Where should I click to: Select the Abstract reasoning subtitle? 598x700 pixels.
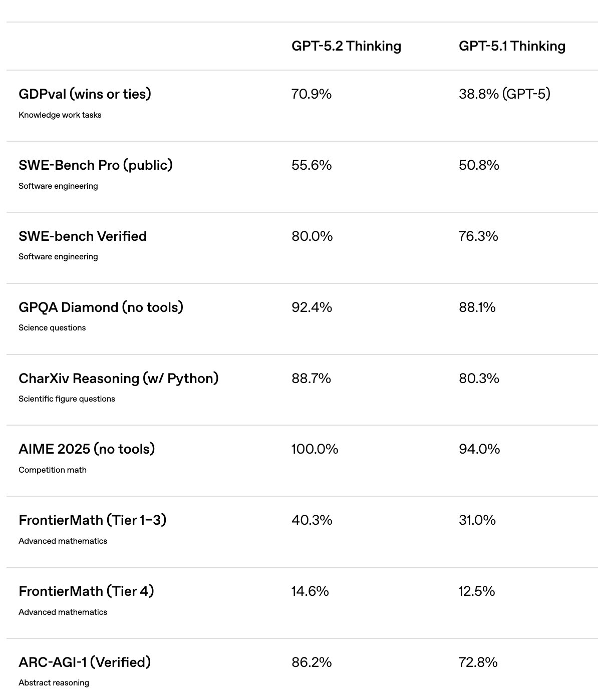click(x=54, y=682)
